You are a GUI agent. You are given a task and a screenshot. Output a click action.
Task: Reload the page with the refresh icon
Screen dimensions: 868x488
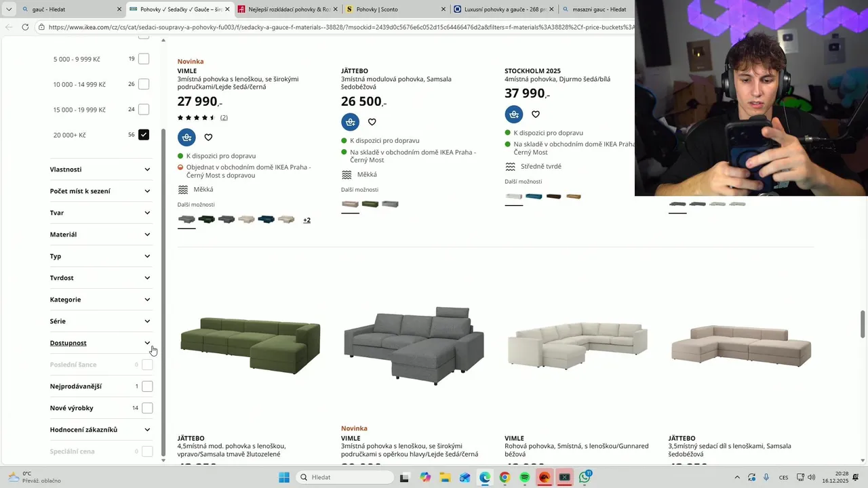pyautogui.click(x=25, y=27)
